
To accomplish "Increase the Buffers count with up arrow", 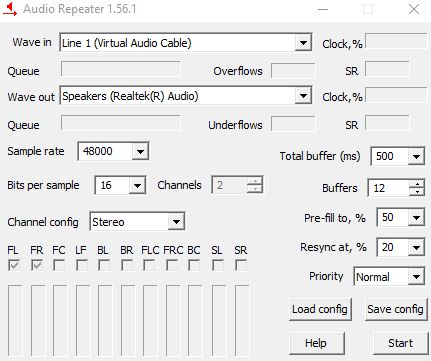I will point(416,184).
